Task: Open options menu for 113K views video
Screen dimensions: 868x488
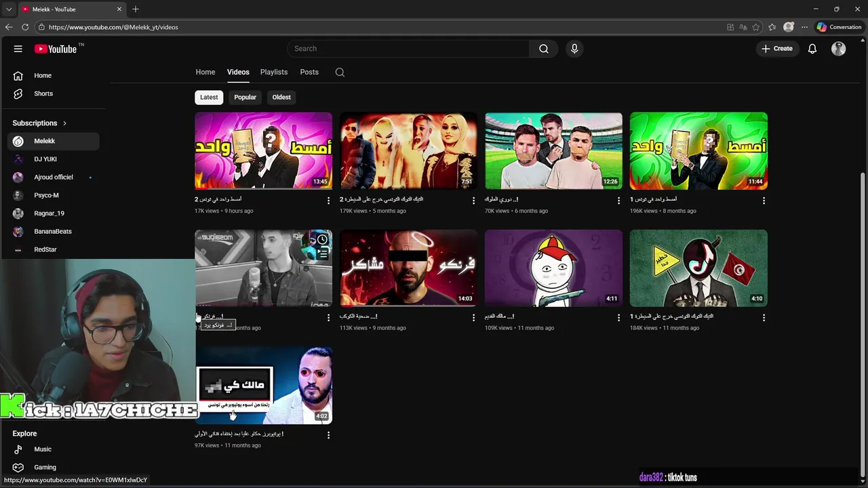Action: [474, 318]
